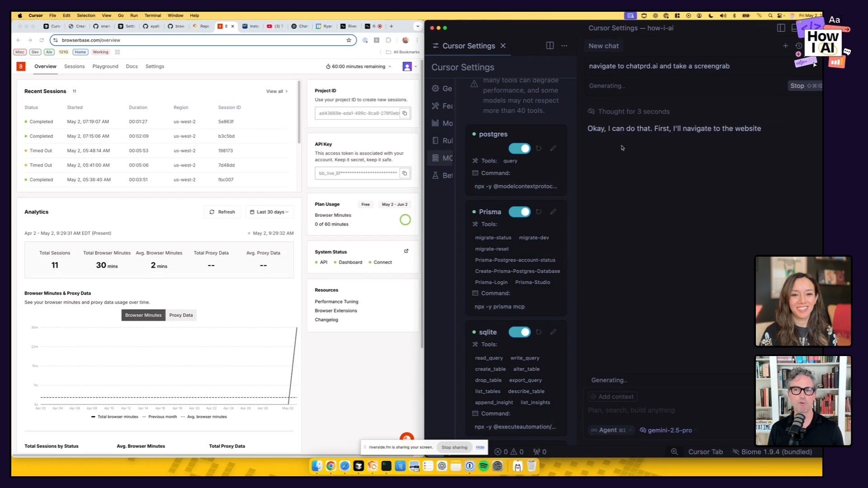Open the Agent mode selector
Screen dimensions: 868x488
point(611,430)
